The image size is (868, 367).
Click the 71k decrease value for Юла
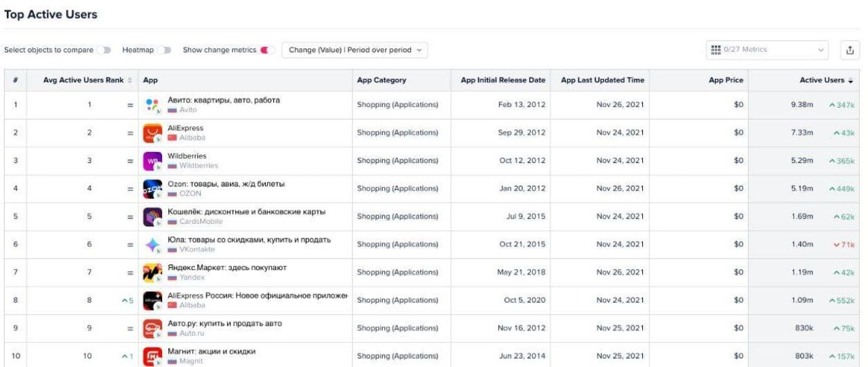pyautogui.click(x=844, y=244)
